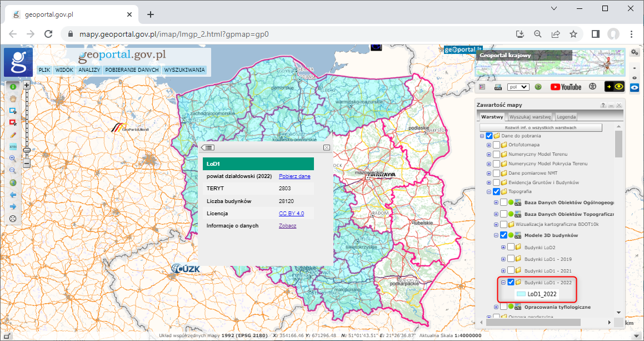Uncheck the Budynki LoD1 - 2022 layer
The image size is (644, 341).
click(x=511, y=283)
